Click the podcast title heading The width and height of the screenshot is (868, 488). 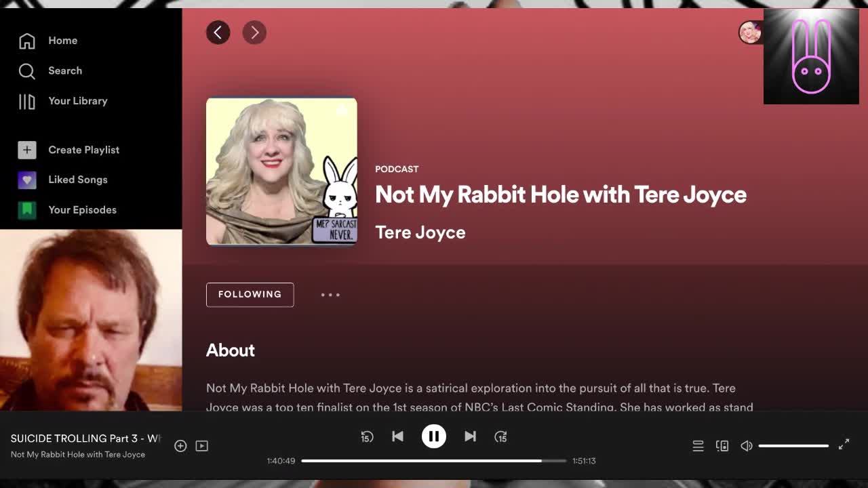(x=561, y=195)
